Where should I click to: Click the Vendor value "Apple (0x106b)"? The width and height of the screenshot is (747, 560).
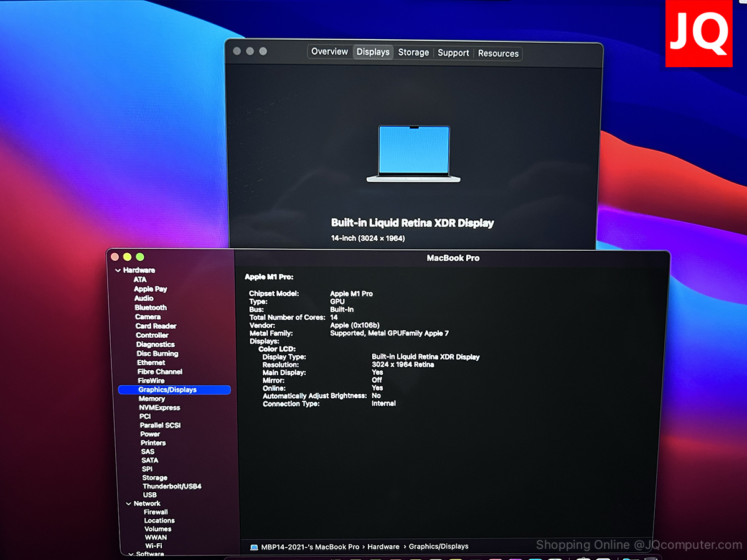click(355, 325)
